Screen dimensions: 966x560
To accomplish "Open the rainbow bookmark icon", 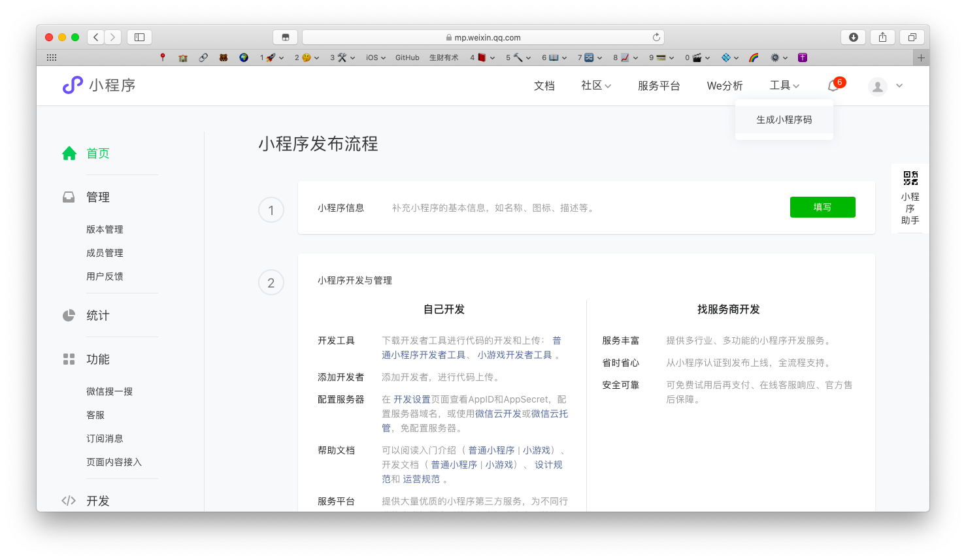I will (754, 58).
